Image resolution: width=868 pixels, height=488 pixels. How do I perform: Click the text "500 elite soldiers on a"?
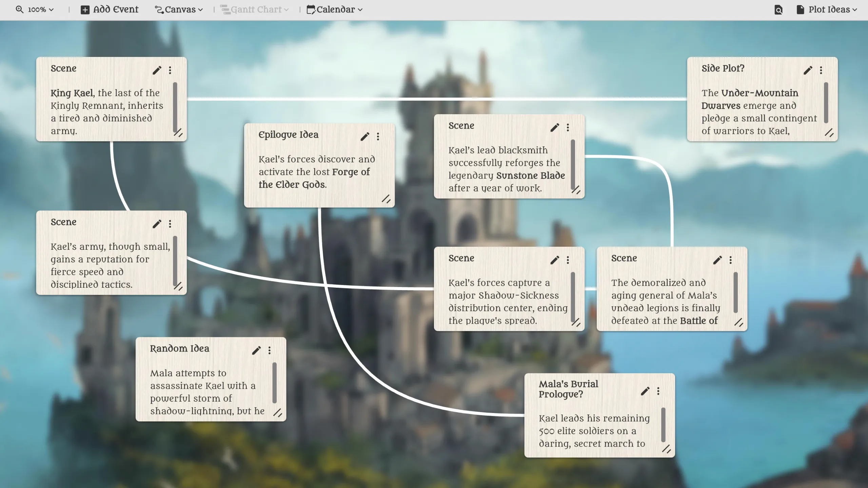[x=588, y=431]
